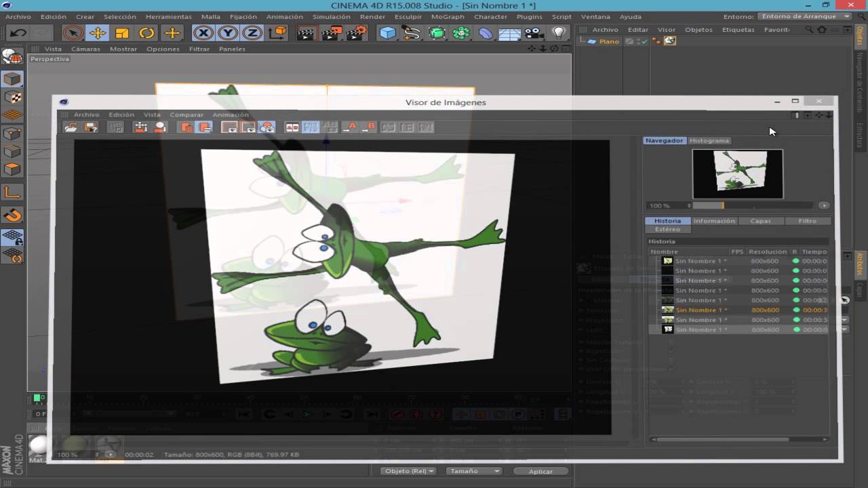Select the Scale tool
This screenshot has width=868, height=488.
point(122,33)
